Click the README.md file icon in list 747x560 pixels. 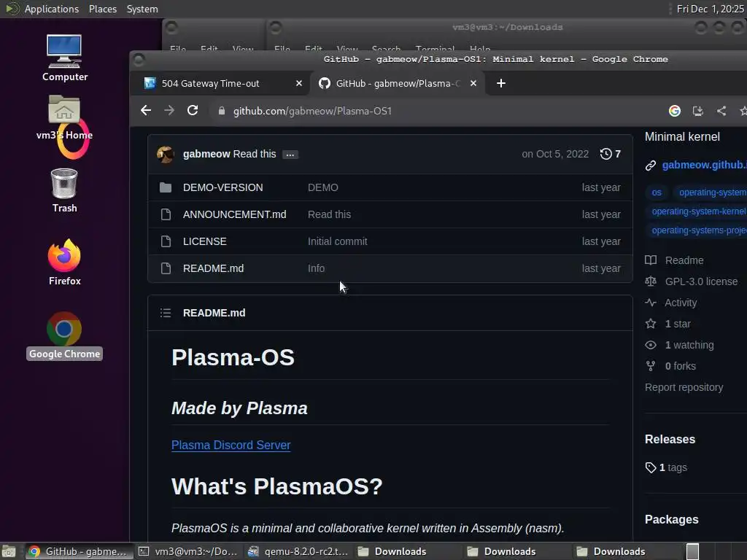(x=166, y=268)
